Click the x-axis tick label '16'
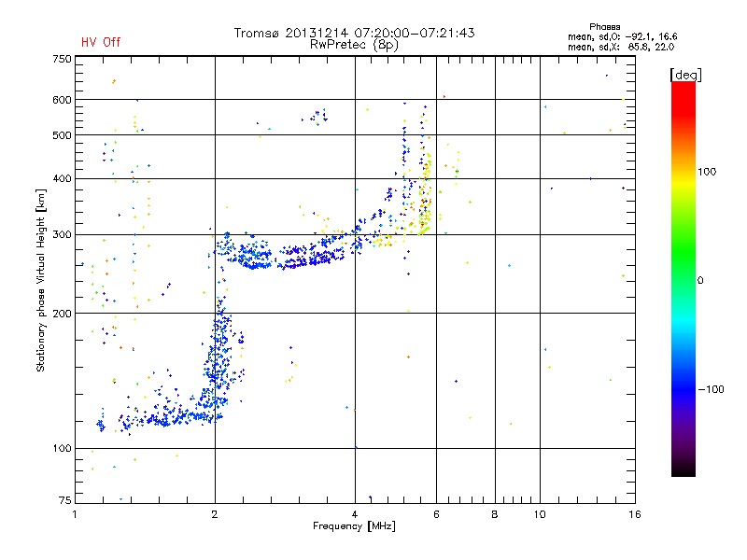This screenshot has width=747, height=560. point(635,514)
